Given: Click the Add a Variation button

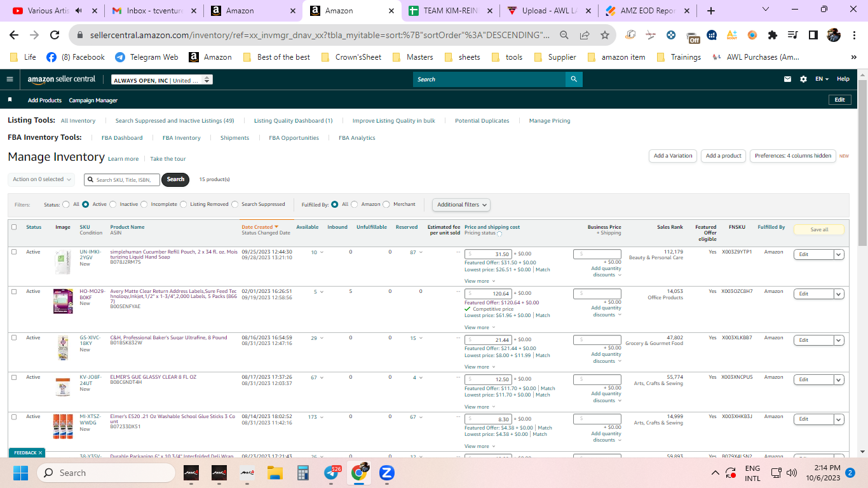Looking at the screenshot, I should [x=673, y=156].
